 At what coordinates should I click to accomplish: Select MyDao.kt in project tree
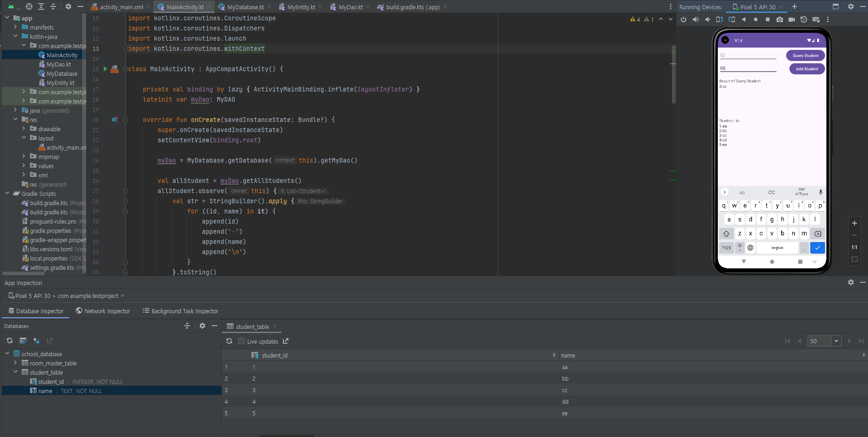58,64
